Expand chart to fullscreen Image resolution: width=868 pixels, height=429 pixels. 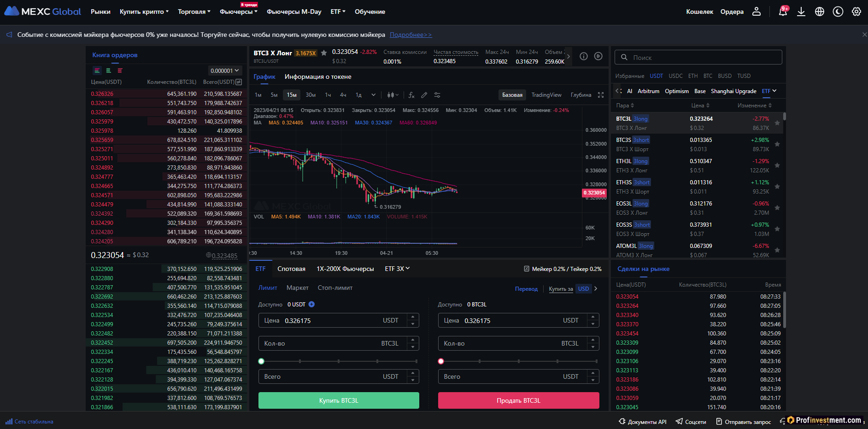tap(601, 95)
